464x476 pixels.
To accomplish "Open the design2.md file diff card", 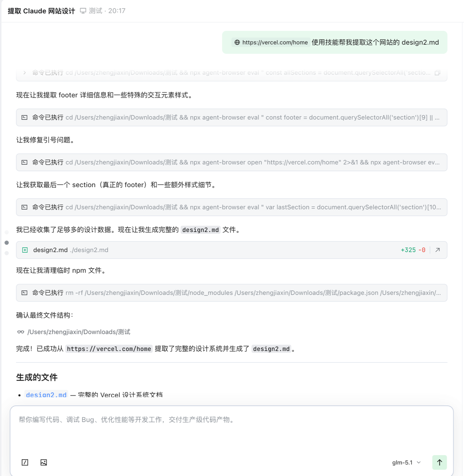I will (x=232, y=250).
